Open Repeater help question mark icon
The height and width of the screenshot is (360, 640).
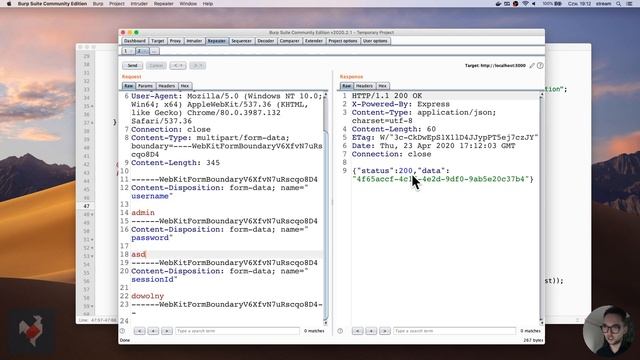540,65
